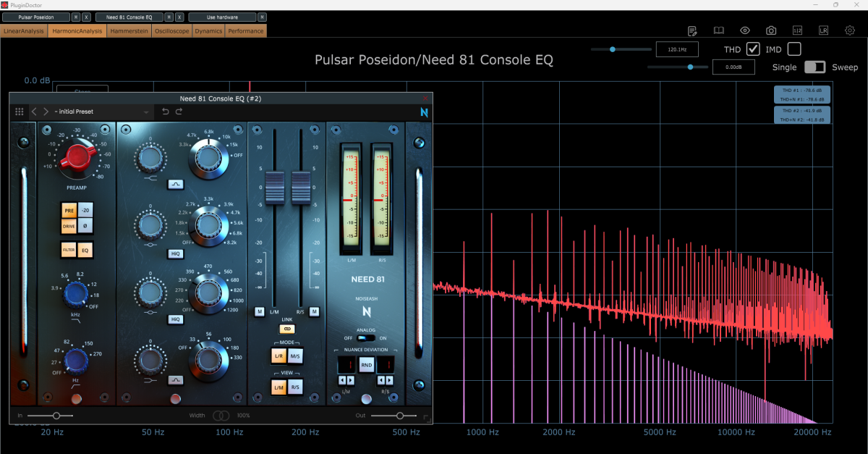Open the Dynamics tab
The image size is (868, 454).
click(x=209, y=31)
